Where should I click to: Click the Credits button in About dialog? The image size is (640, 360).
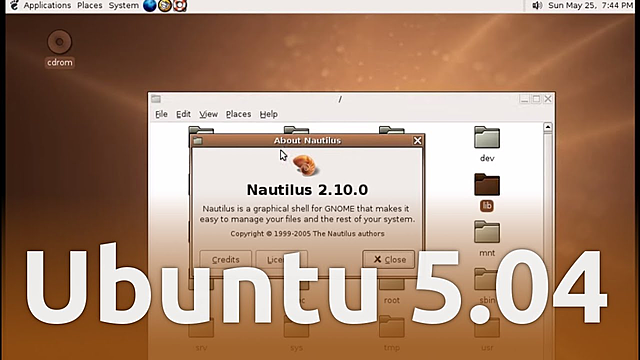226,259
